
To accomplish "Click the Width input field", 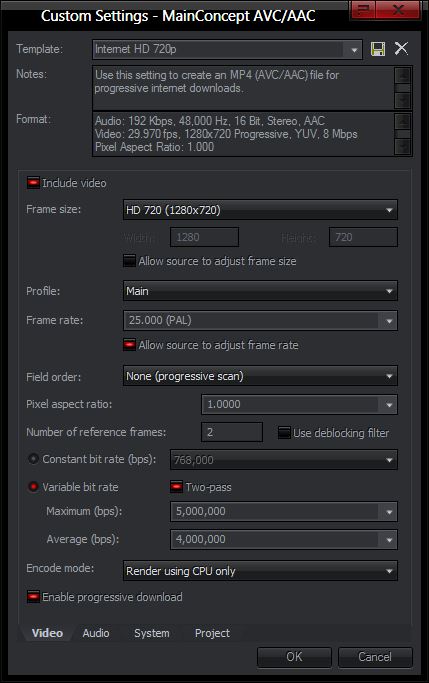I will point(204,237).
